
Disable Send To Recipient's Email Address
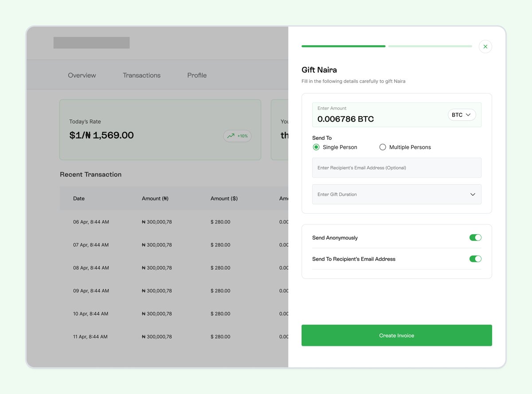click(x=475, y=259)
